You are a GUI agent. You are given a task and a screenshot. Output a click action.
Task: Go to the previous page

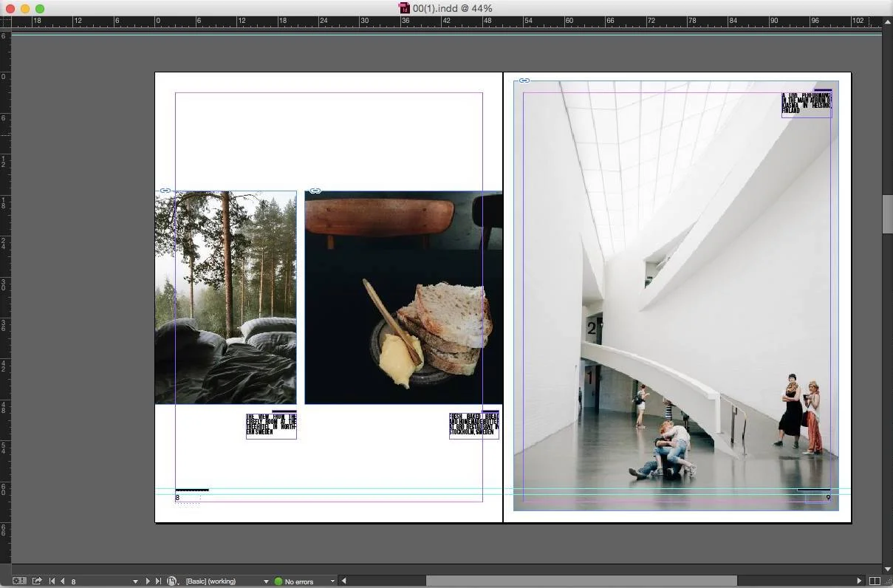[63, 581]
